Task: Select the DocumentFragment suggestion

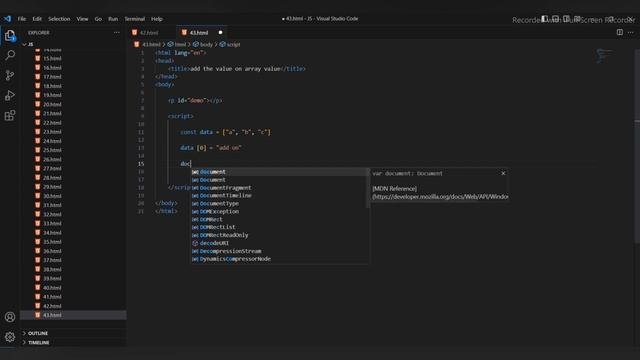Action: pyautogui.click(x=280, y=188)
